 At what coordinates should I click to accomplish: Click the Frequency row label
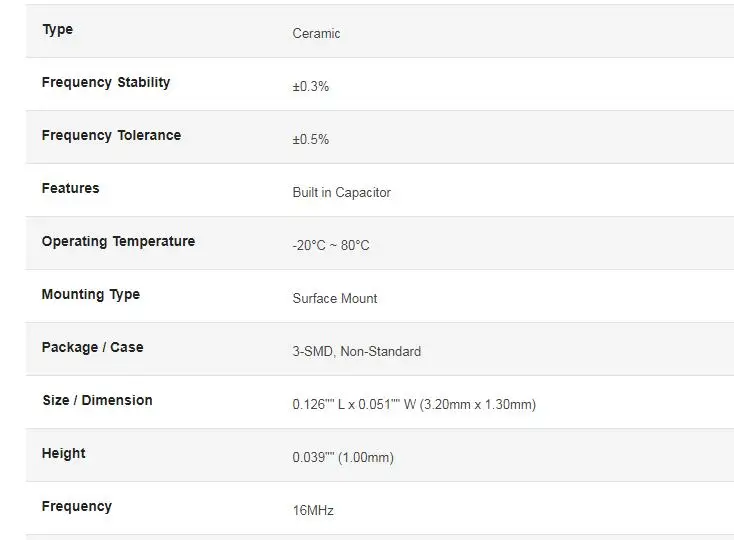[76, 507]
